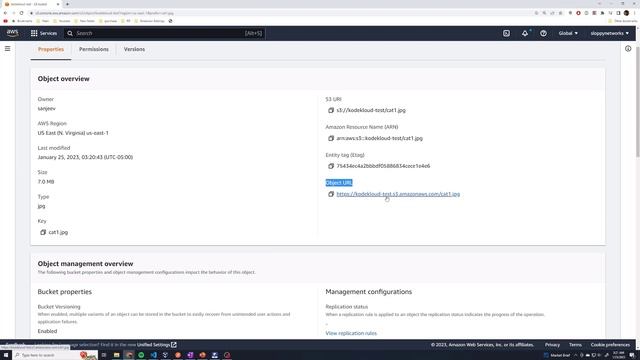This screenshot has height=360, width=640.
Task: Click the Bucket properties heading
Action: 64,292
